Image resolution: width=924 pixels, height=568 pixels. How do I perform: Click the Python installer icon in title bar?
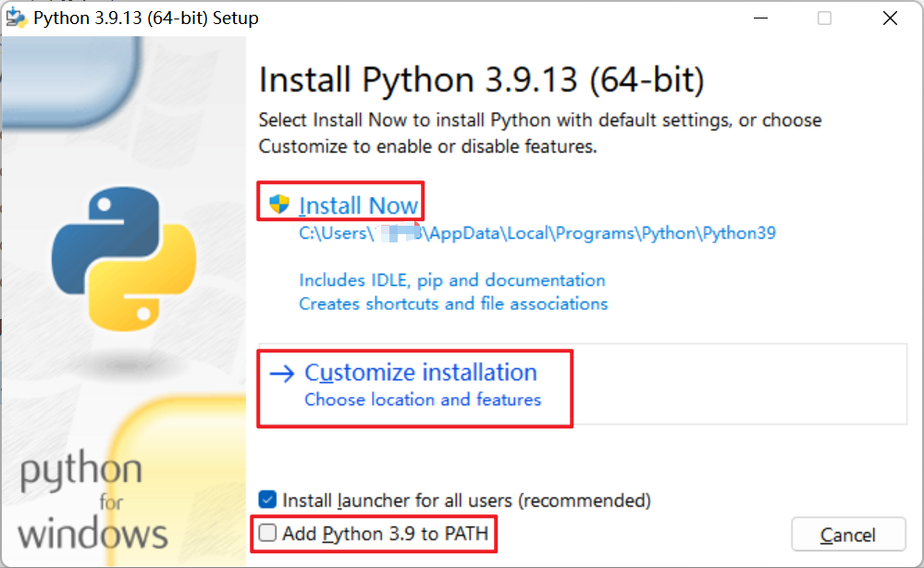(x=16, y=18)
